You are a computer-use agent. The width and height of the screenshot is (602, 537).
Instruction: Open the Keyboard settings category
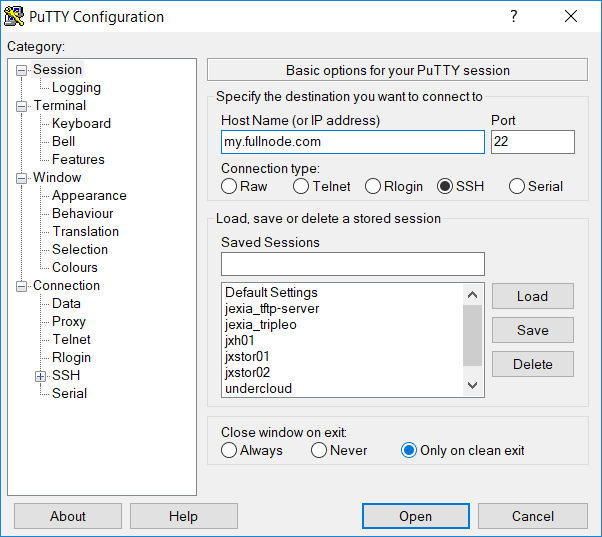pyautogui.click(x=81, y=124)
